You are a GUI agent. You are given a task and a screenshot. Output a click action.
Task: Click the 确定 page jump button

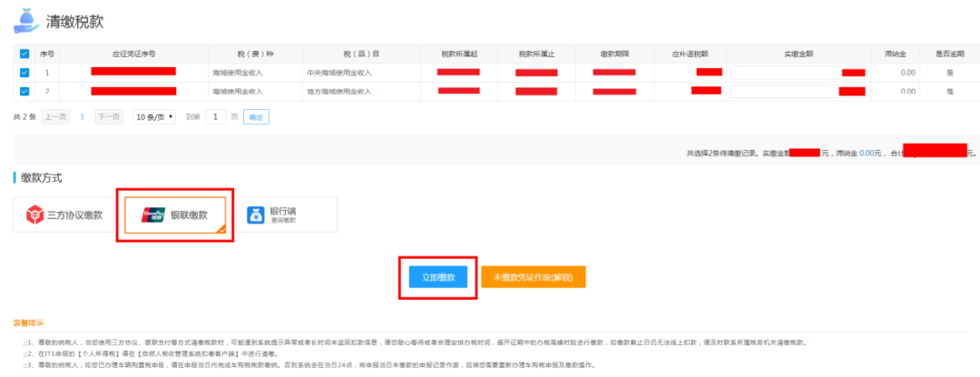tap(256, 117)
